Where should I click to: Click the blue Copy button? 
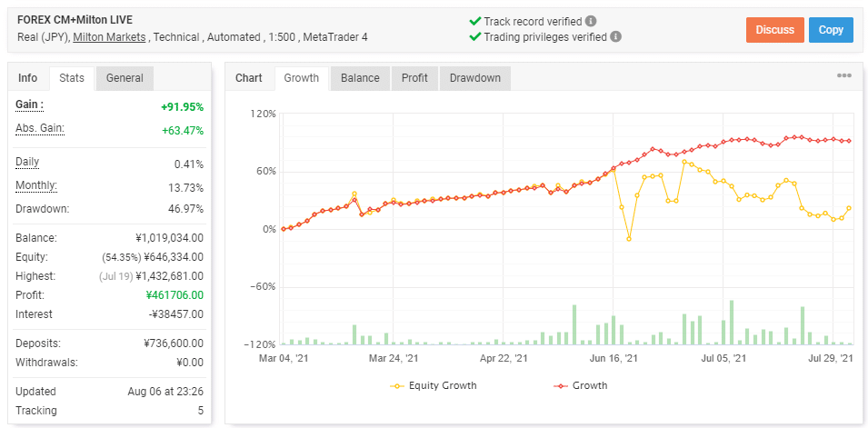tap(831, 30)
